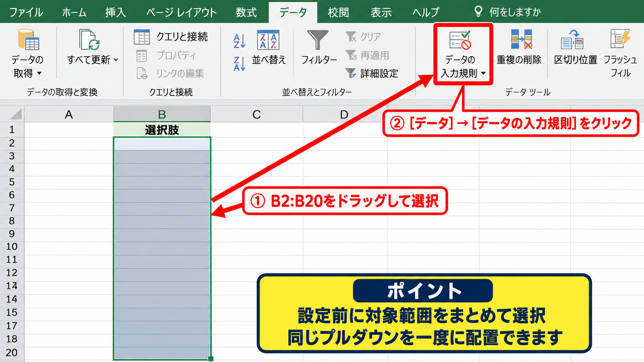The height and width of the screenshot is (362, 644).
Task: Sort descending with the Z→A icon
Action: [x=239, y=64]
